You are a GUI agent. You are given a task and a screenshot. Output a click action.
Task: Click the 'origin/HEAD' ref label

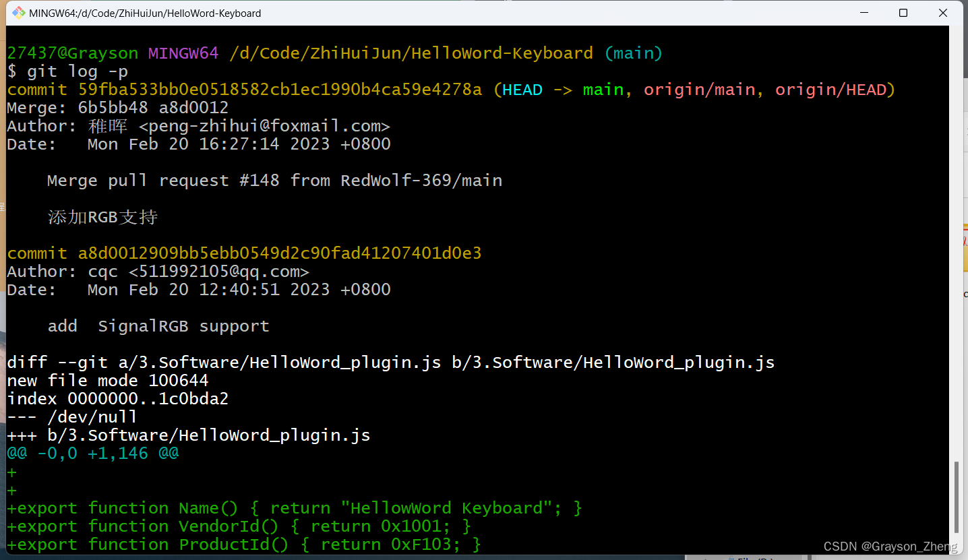pyautogui.click(x=830, y=90)
